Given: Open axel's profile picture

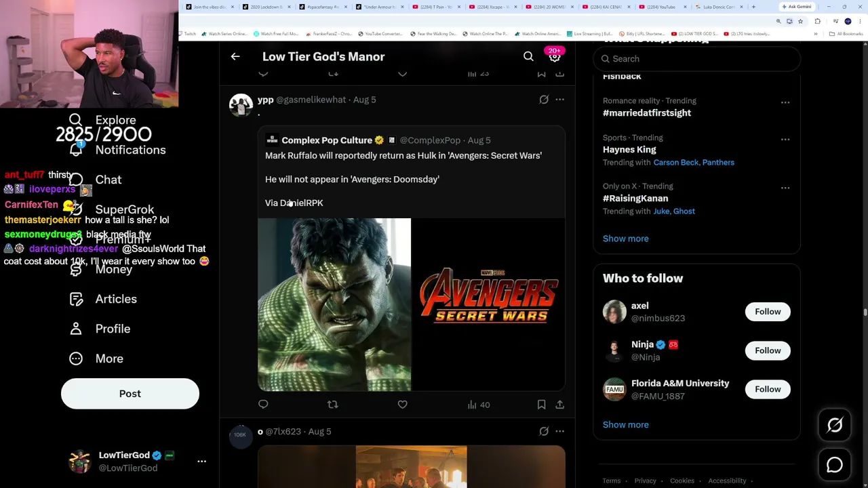Looking at the screenshot, I should [614, 312].
